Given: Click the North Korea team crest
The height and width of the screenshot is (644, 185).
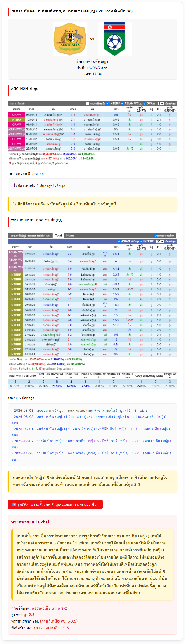Looking at the screenshot, I should pyautogui.click(x=114, y=39).
